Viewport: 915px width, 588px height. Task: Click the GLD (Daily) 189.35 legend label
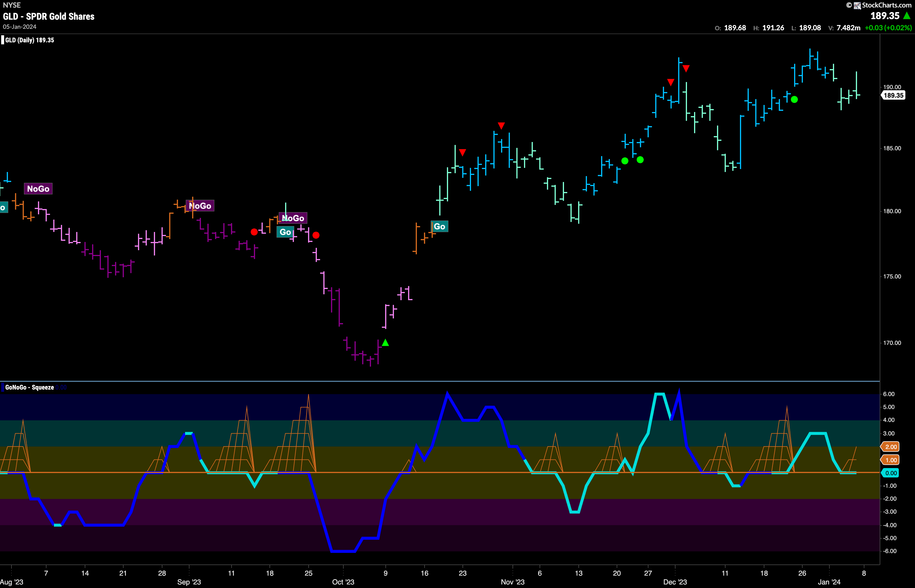pyautogui.click(x=29, y=40)
